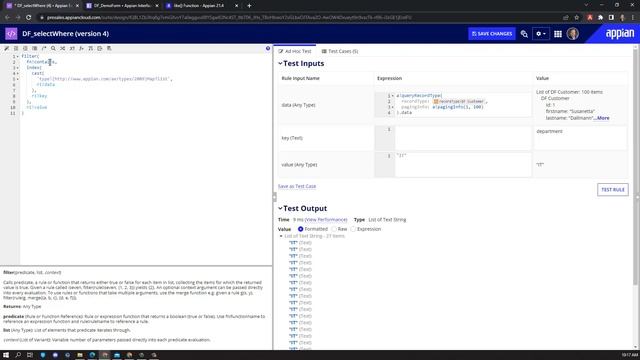Click the magnifier search icon in editor toolbar
640x360 pixels.
(x=53, y=48)
